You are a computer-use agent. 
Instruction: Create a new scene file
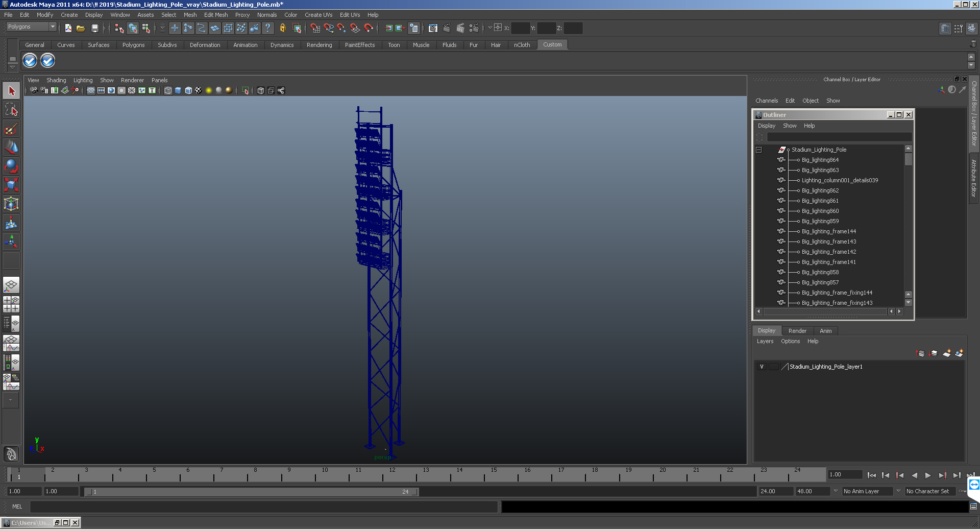tap(68, 28)
